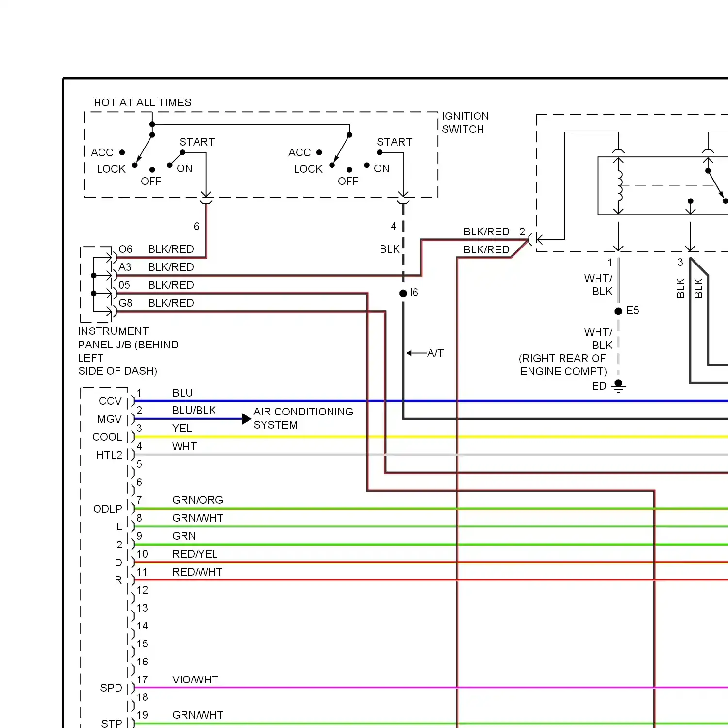Click the left switch OFF label
Viewport: 728px width, 728px height.
pyautogui.click(x=151, y=181)
